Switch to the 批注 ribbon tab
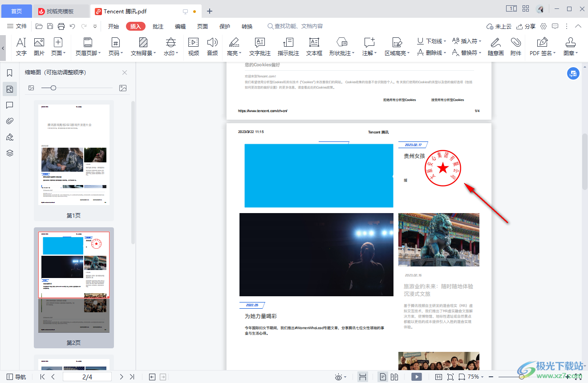The image size is (588, 383). pyautogui.click(x=158, y=26)
